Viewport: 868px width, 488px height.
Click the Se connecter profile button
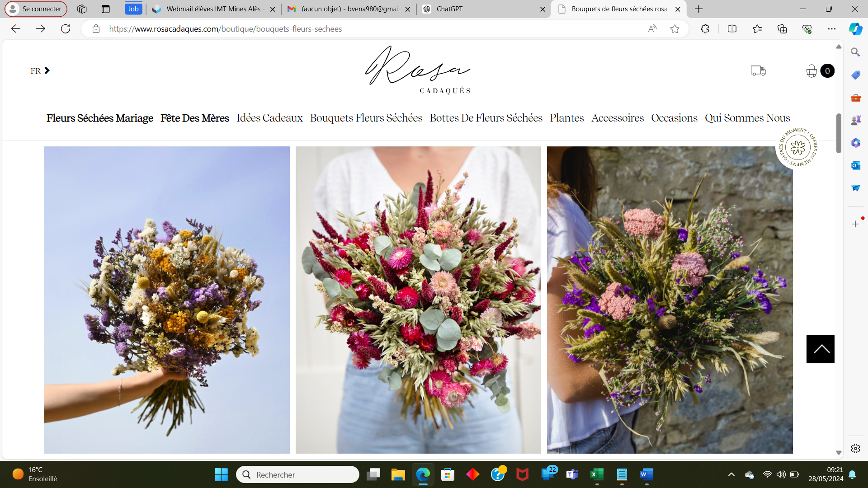coord(36,9)
